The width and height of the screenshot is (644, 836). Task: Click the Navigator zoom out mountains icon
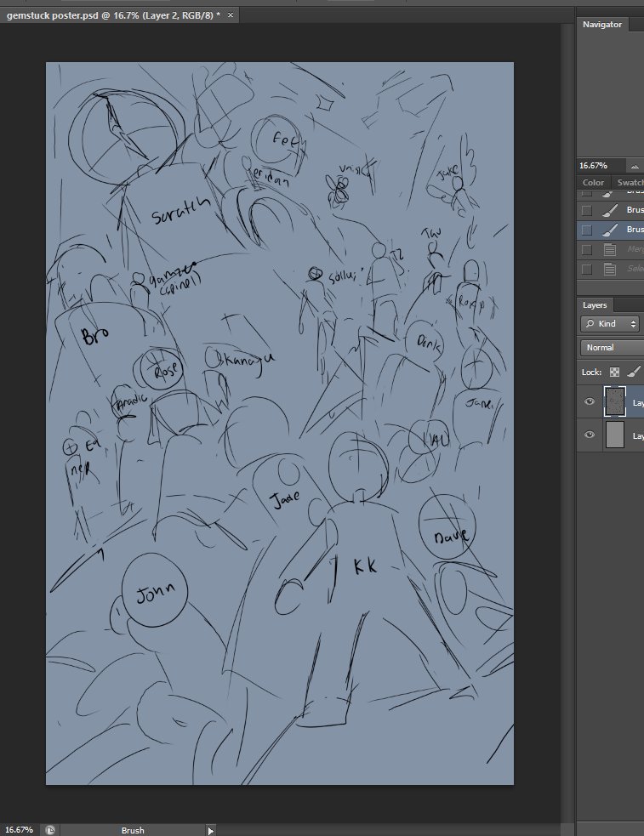(635, 167)
